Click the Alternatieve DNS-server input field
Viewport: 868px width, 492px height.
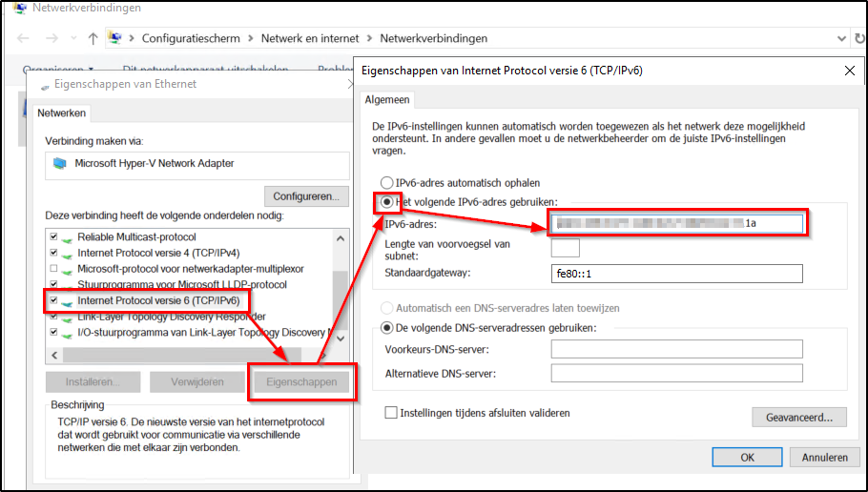(676, 373)
